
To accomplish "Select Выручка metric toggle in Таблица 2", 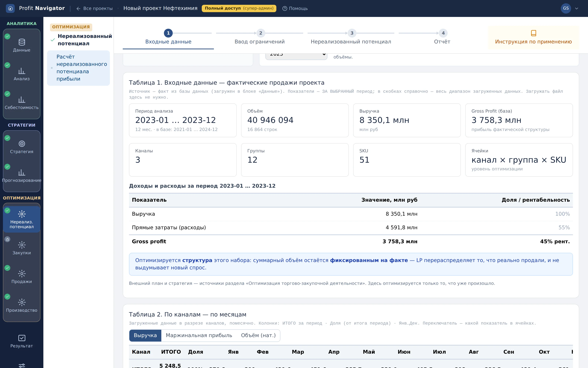I will pos(145,335).
